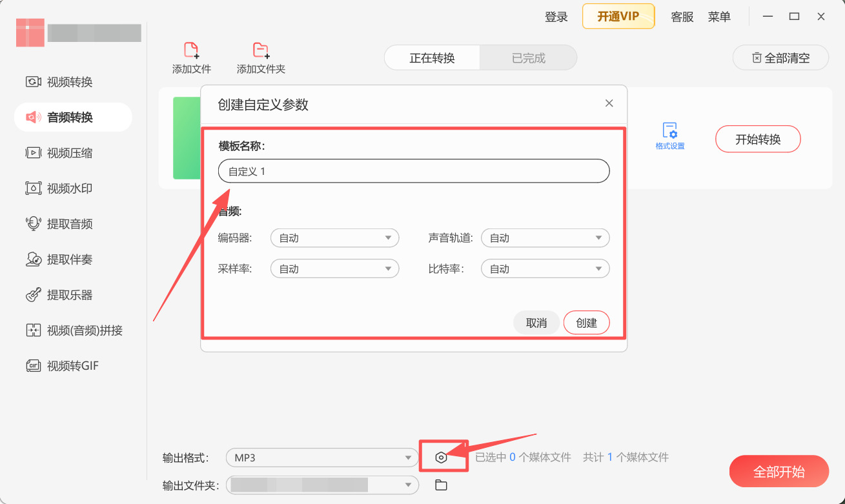Select Audio Convert (音频转换) in sidebar
The image size is (845, 504).
pos(73,117)
